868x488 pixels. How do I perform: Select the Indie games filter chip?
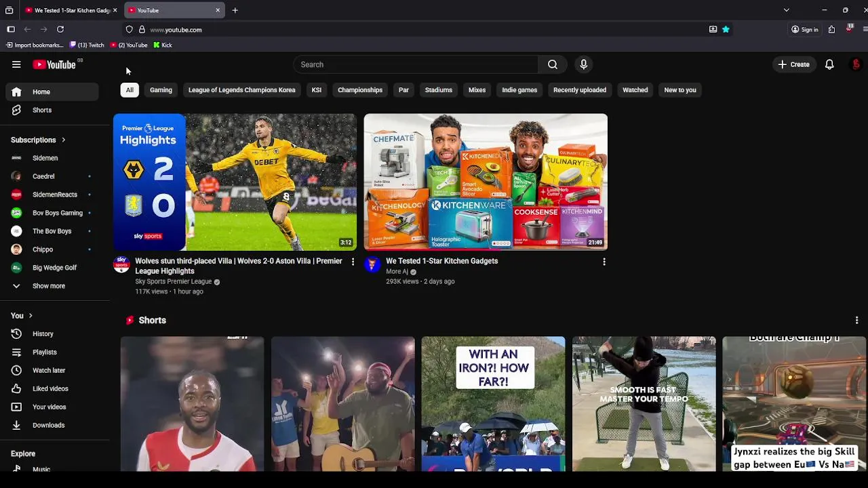[519, 89]
